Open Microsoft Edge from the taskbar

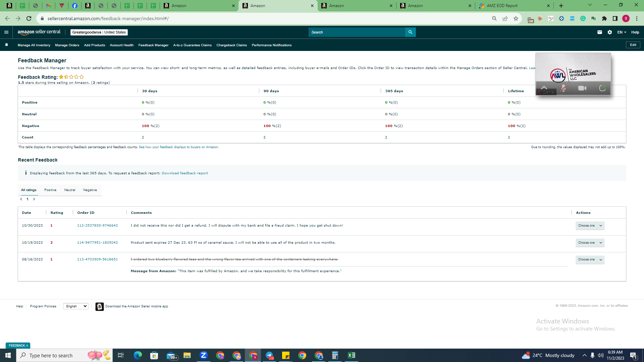138,355
